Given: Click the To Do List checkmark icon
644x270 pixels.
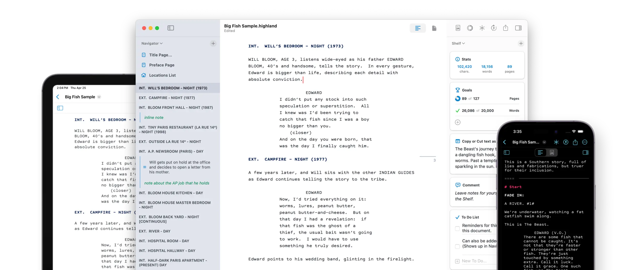Looking at the screenshot, I should (457, 217).
